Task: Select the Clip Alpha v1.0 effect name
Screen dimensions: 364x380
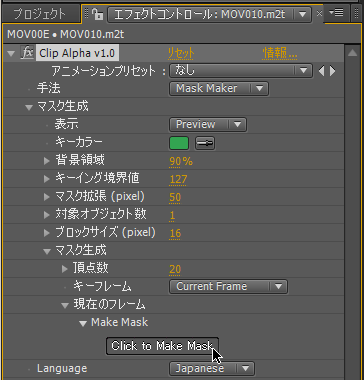Action: tap(77, 53)
